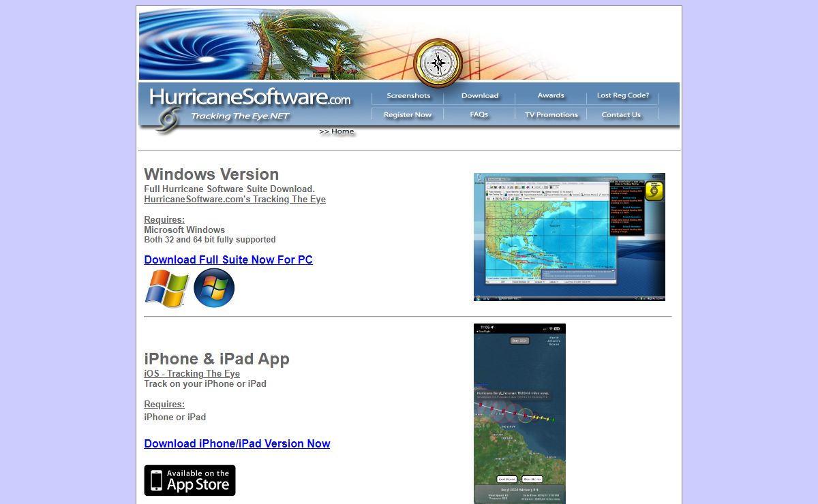This screenshot has height=504, width=818.
Task: Click the 'Requires:' label above iPhone or iPad
Action: pos(164,405)
